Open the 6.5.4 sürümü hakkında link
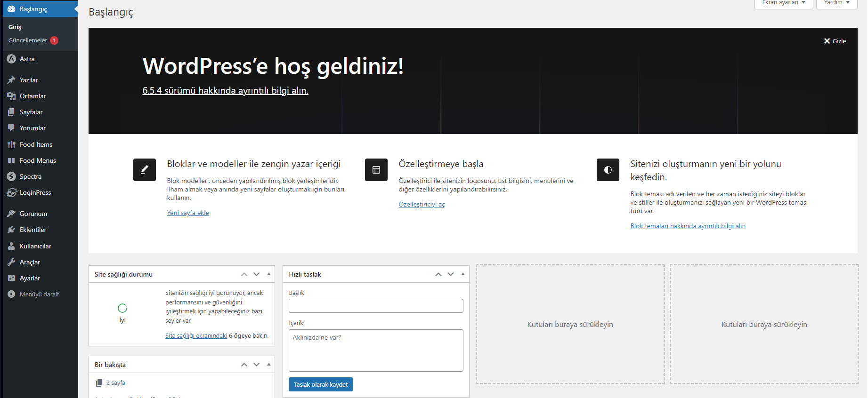This screenshot has height=398, width=868. (x=226, y=90)
